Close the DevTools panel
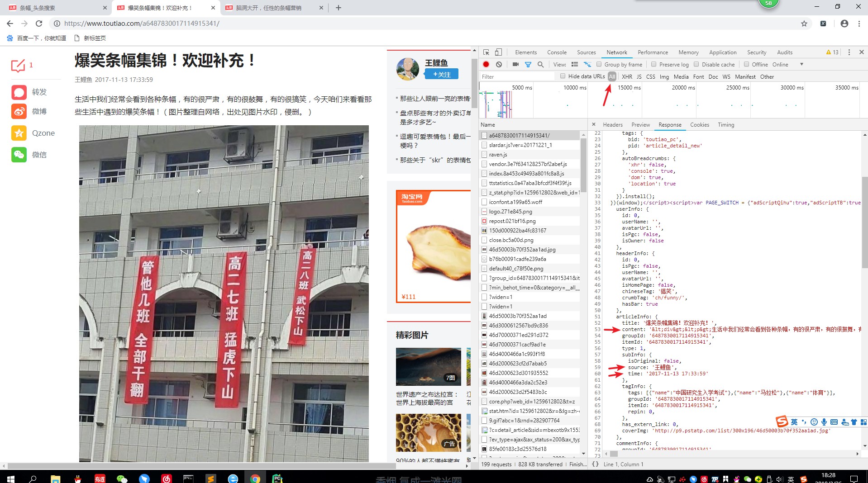 click(862, 52)
